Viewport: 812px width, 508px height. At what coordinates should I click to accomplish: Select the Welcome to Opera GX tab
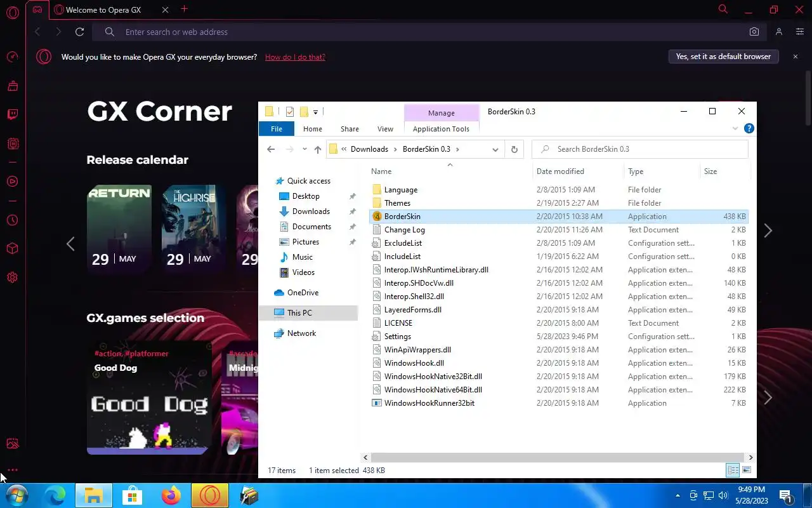(103, 10)
